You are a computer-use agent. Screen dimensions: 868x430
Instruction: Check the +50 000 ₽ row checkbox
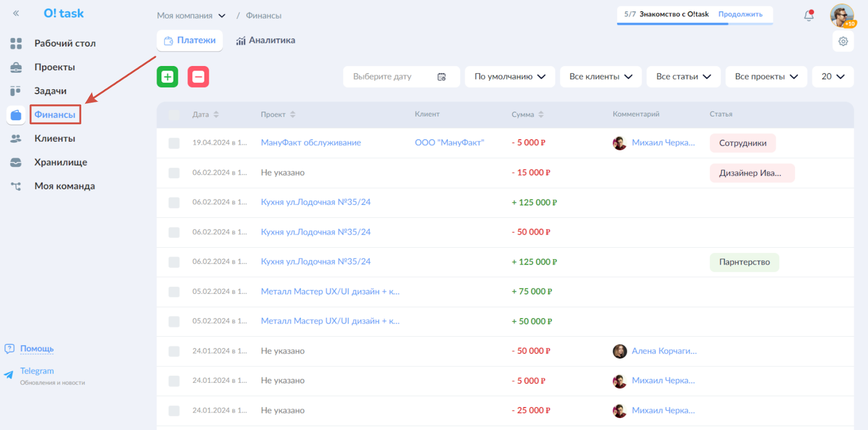tap(174, 322)
